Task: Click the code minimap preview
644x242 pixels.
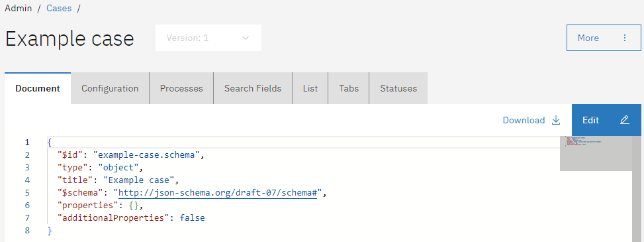Action: point(596,153)
